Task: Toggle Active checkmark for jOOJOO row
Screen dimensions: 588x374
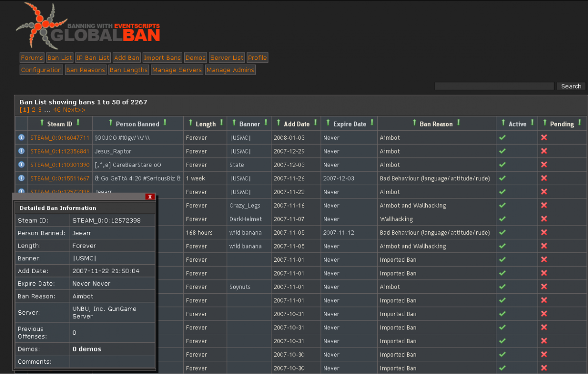Action: click(502, 137)
